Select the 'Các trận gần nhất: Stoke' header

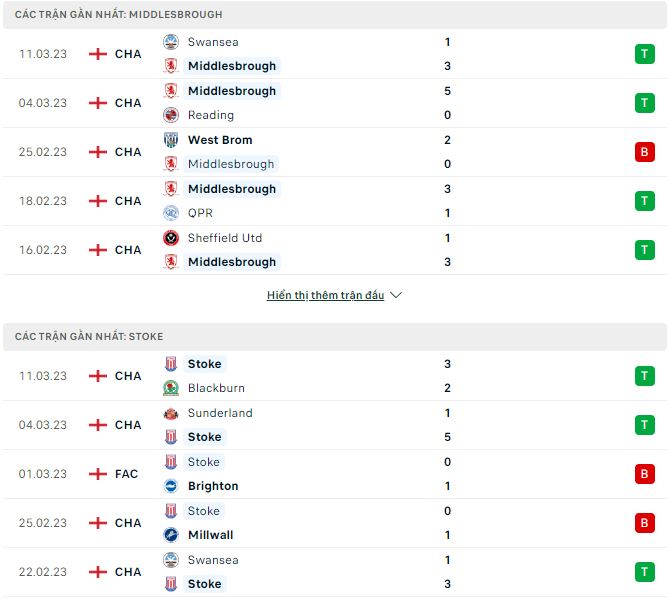click(x=89, y=336)
